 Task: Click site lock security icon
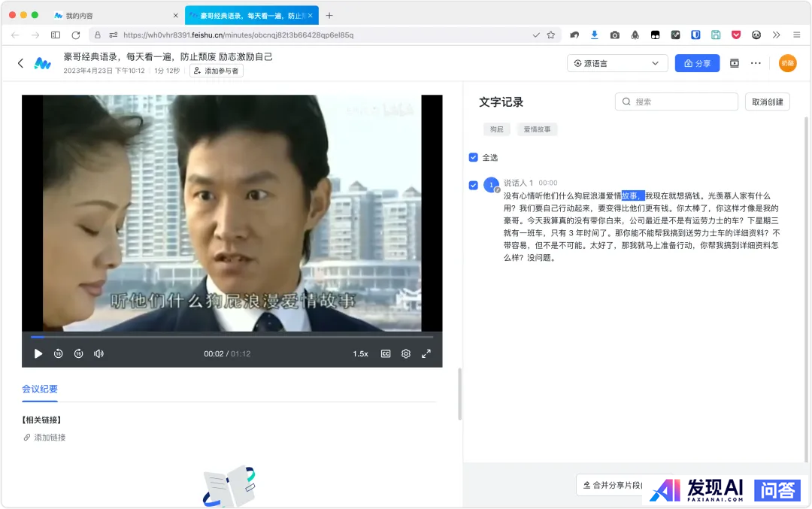pos(97,35)
